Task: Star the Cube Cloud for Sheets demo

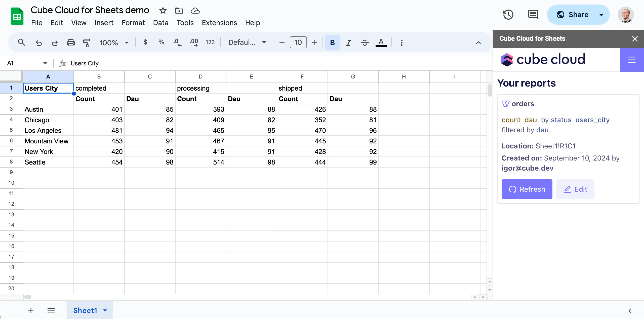Action: [x=163, y=11]
